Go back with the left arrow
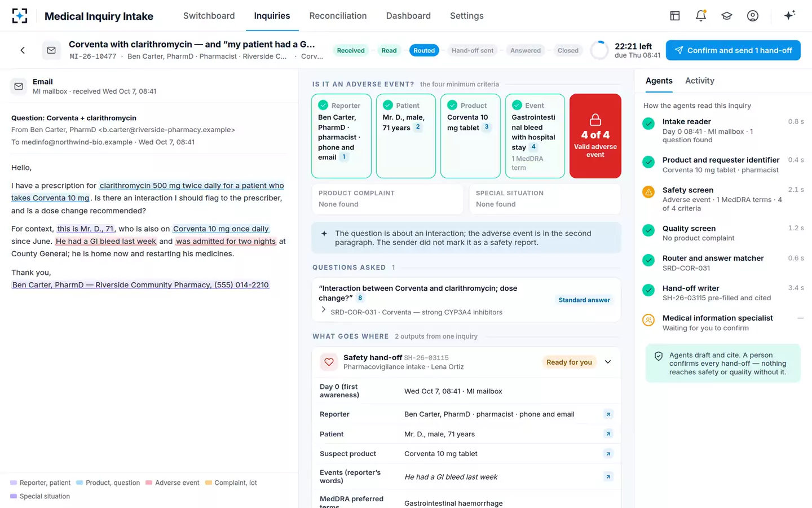The height and width of the screenshot is (508, 812). pos(23,50)
